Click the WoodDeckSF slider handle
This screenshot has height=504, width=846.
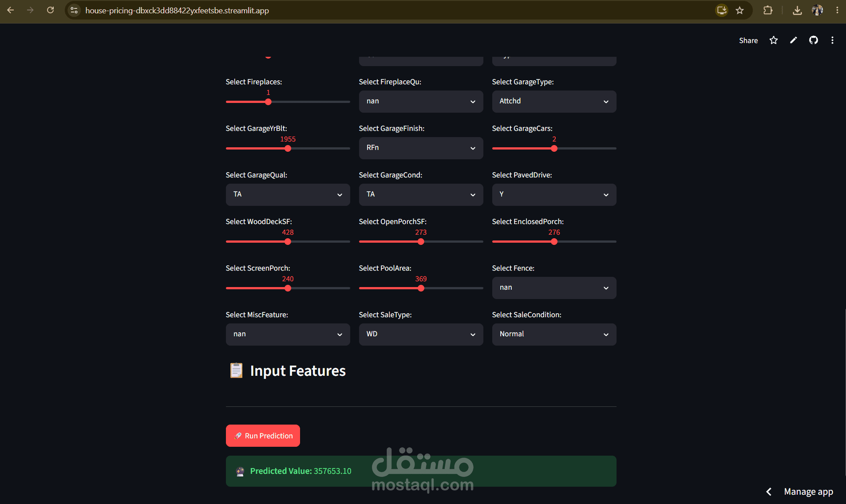288,242
